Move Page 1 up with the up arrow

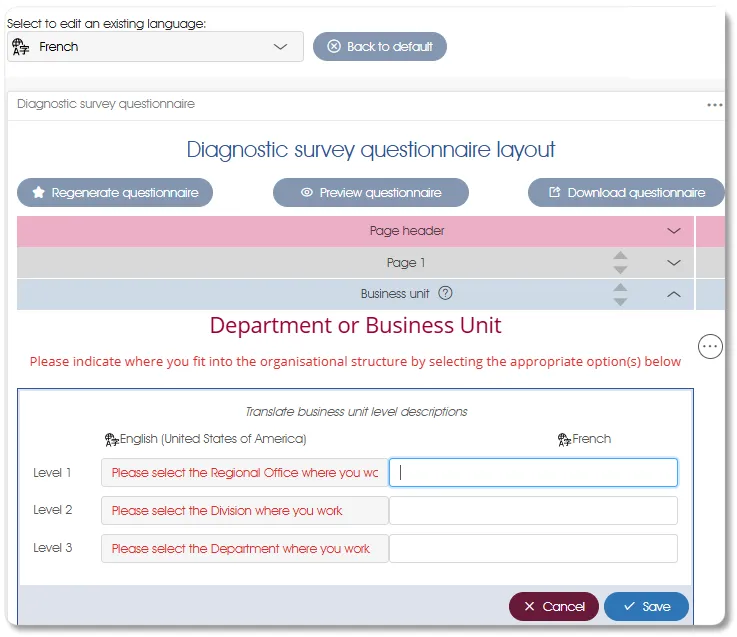click(x=620, y=255)
